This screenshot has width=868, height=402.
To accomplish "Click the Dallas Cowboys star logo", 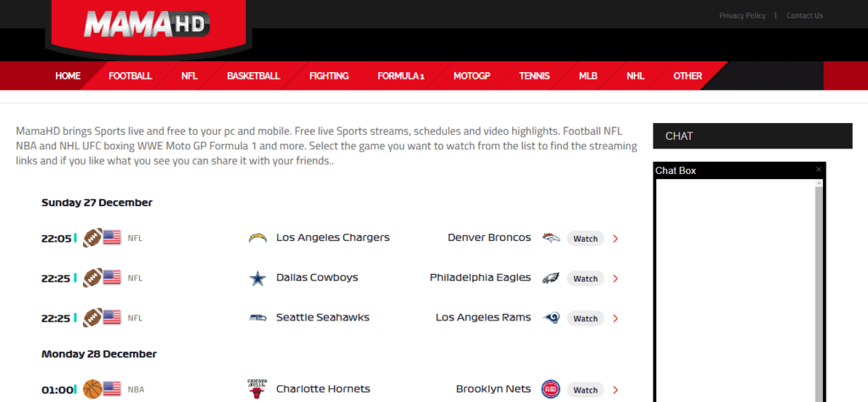I will pos(258,278).
